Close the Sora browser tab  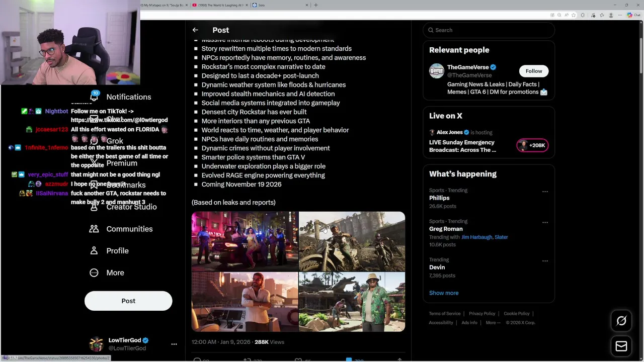tap(306, 5)
